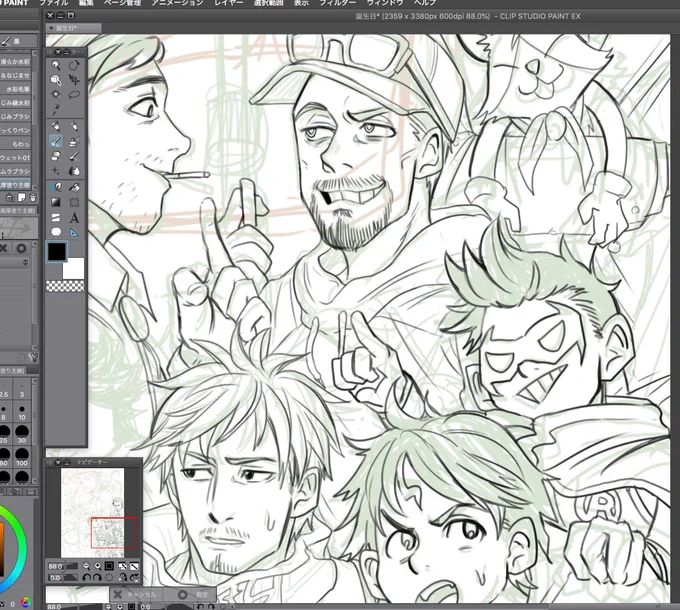Open tool palette menu icon
680x610 pixels.
click(49, 52)
